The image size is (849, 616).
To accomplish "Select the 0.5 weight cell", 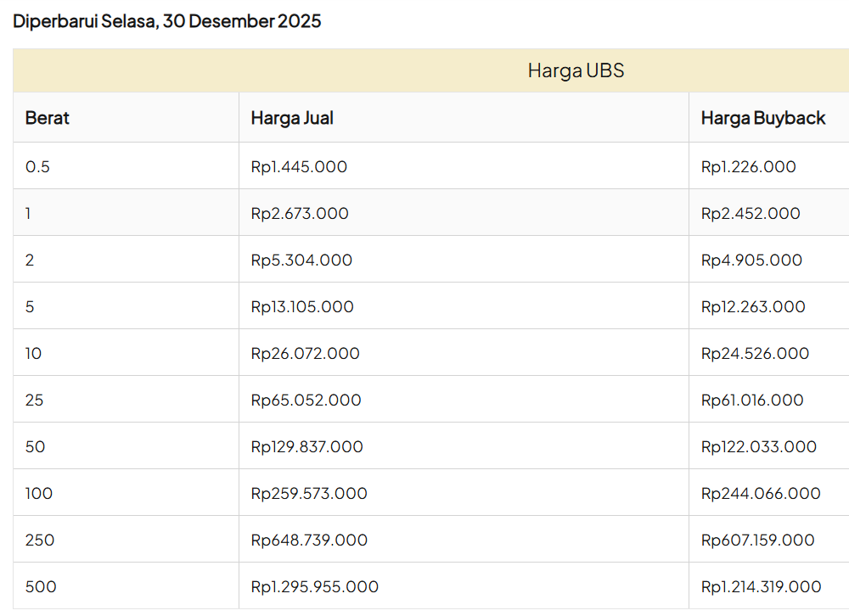I will click(x=38, y=166).
